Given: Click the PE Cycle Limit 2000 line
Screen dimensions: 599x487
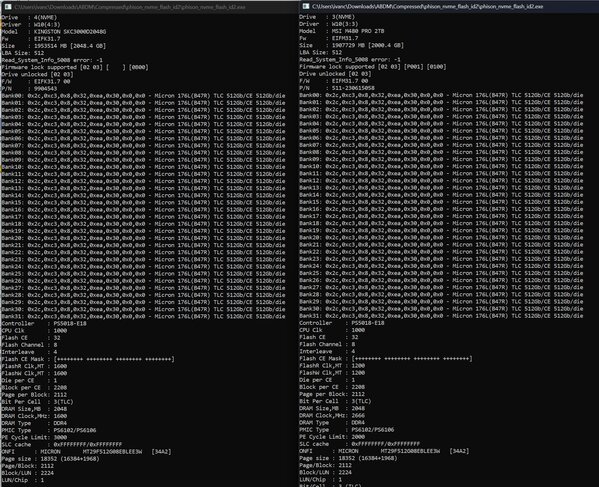Looking at the screenshot, I should tap(332, 437).
